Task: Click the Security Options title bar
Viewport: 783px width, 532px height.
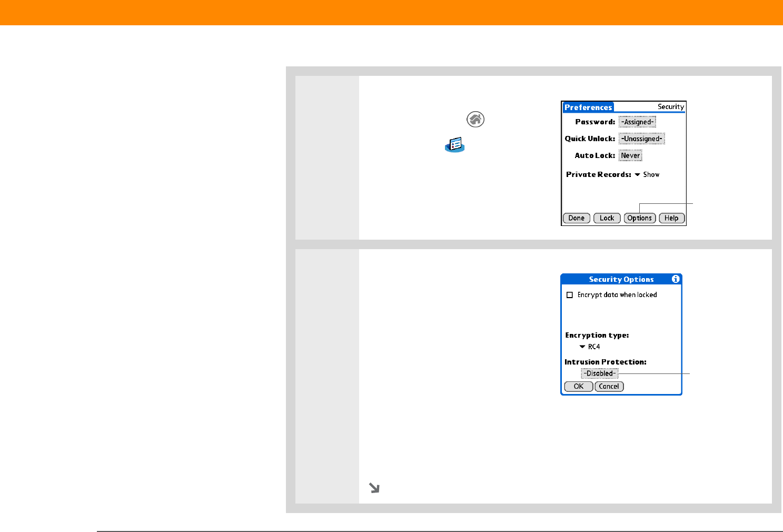Action: (621, 279)
